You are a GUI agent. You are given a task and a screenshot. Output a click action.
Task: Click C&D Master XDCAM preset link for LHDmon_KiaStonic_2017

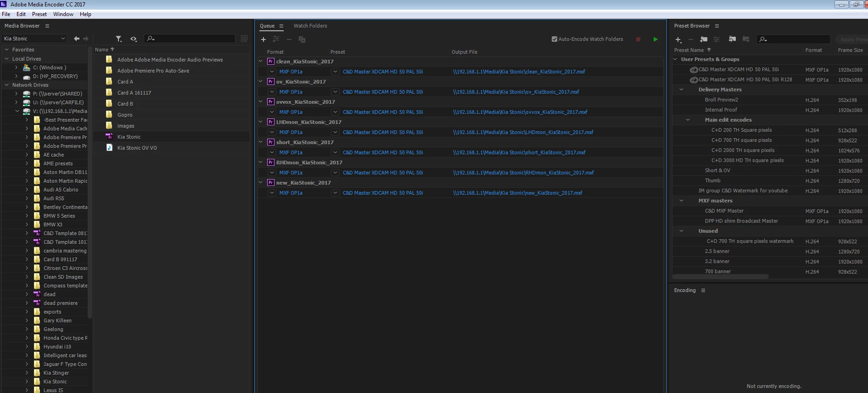click(x=383, y=132)
